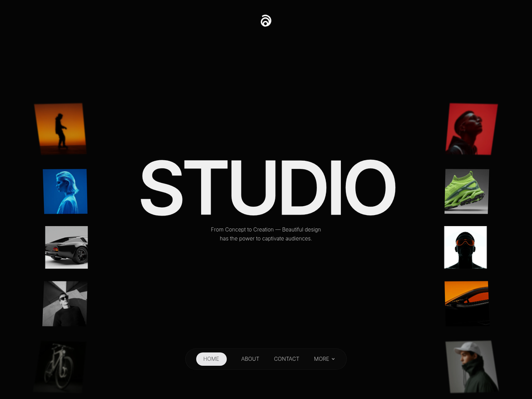This screenshot has width=532, height=399.
Task: Open the ABOUT page from navigation
Action: point(250,359)
